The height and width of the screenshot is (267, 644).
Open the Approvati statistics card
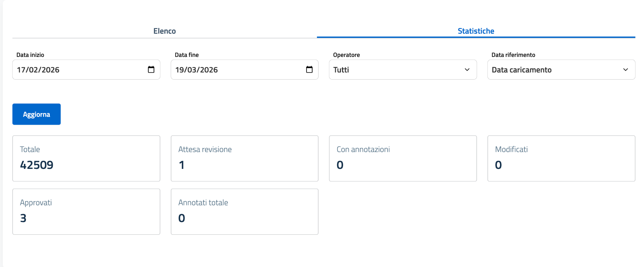(x=86, y=211)
